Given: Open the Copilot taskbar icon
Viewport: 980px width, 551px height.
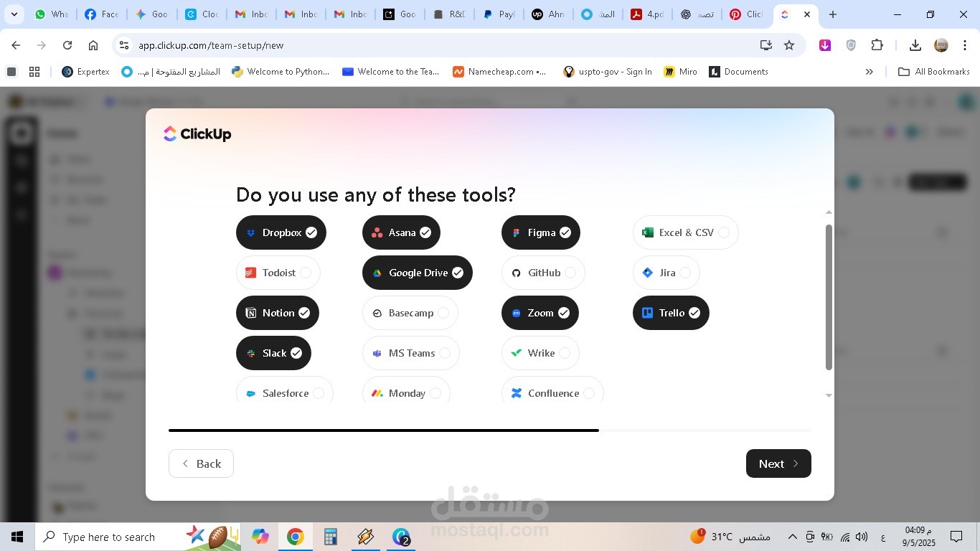Looking at the screenshot, I should (x=260, y=537).
